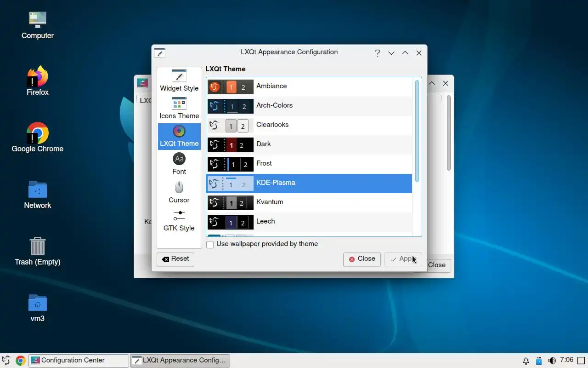Click the Dark theme preview thumbnail
Screen dimensions: 588x368
click(x=230, y=144)
